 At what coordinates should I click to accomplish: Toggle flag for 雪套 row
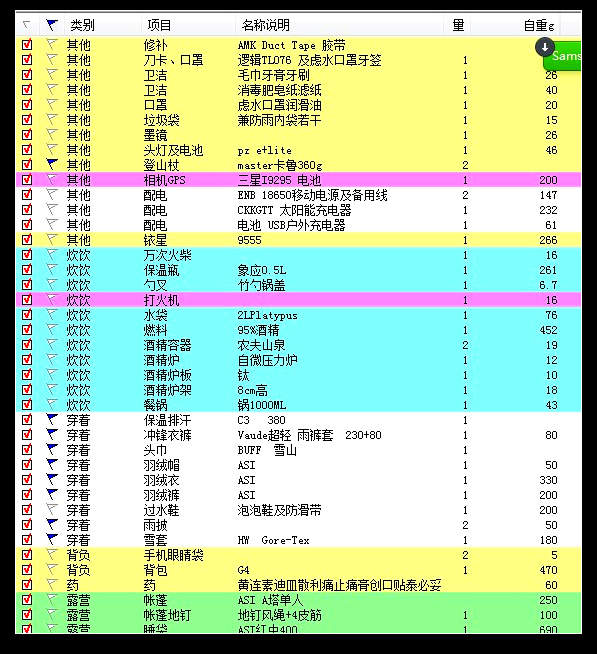pyautogui.click(x=51, y=540)
